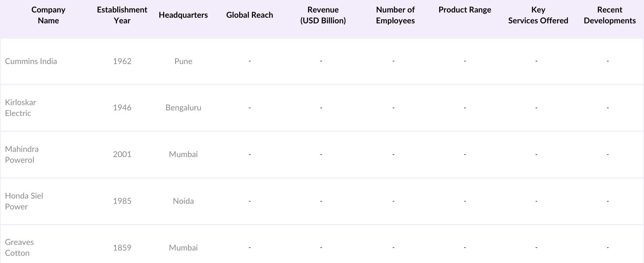Click the Company Name column header
Image resolution: width=644 pixels, height=263 pixels.
pyautogui.click(x=48, y=15)
